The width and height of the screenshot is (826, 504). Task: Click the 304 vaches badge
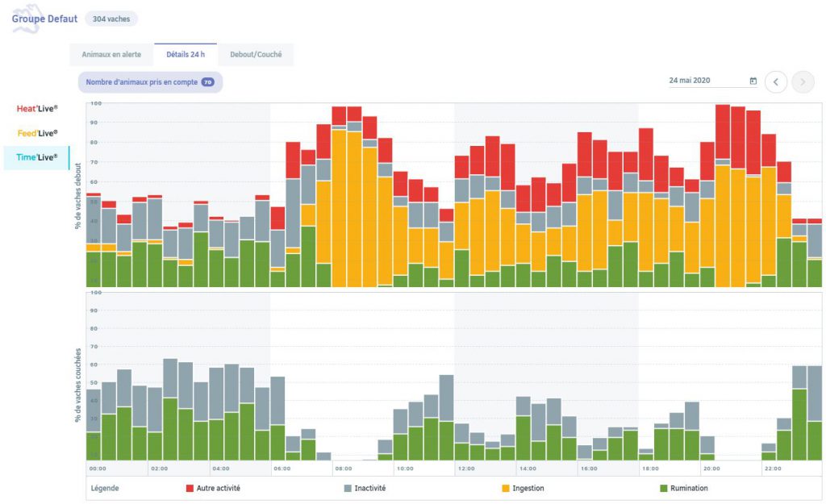coord(111,19)
